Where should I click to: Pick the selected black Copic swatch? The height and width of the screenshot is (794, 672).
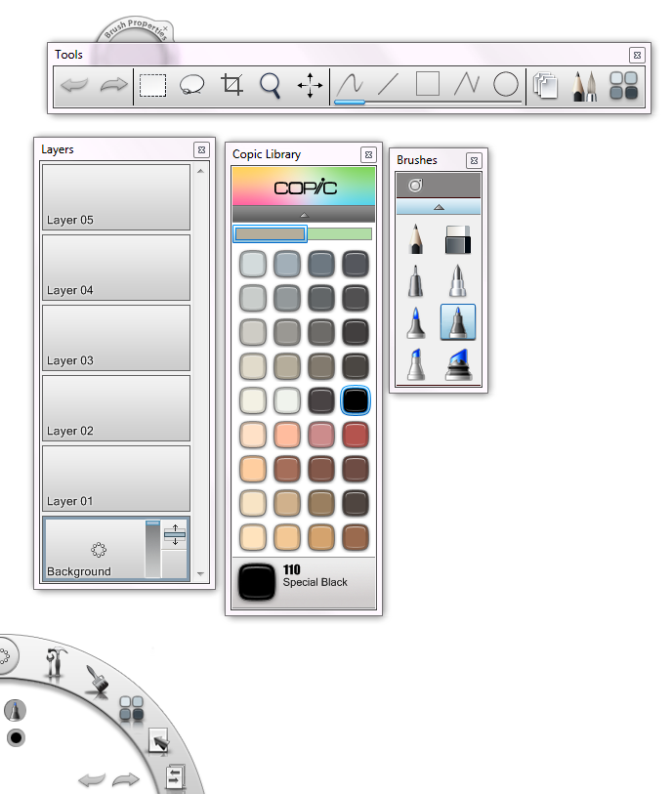coord(356,400)
